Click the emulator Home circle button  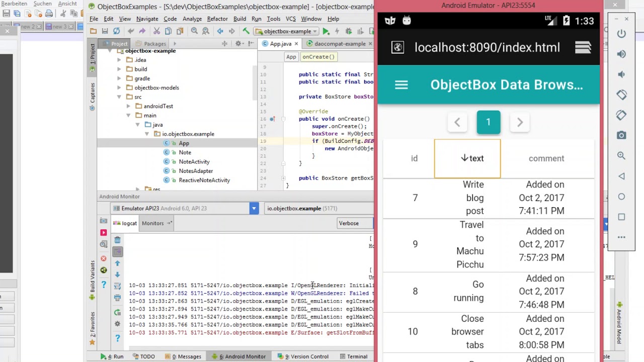pos(621,197)
